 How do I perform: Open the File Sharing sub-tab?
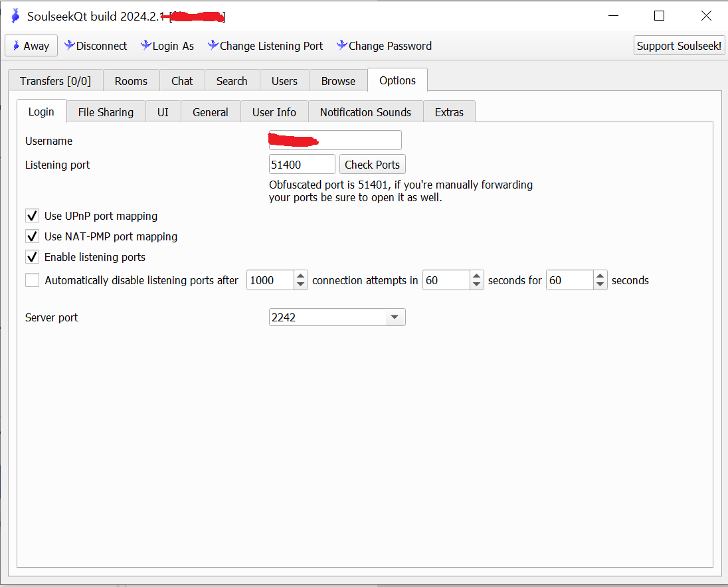[106, 112]
